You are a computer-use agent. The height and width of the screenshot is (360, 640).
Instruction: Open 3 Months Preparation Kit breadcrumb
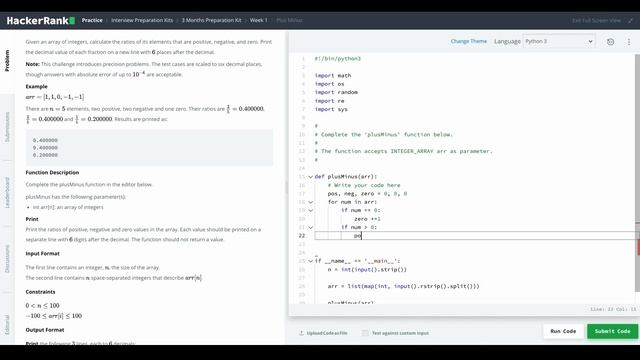(211, 20)
